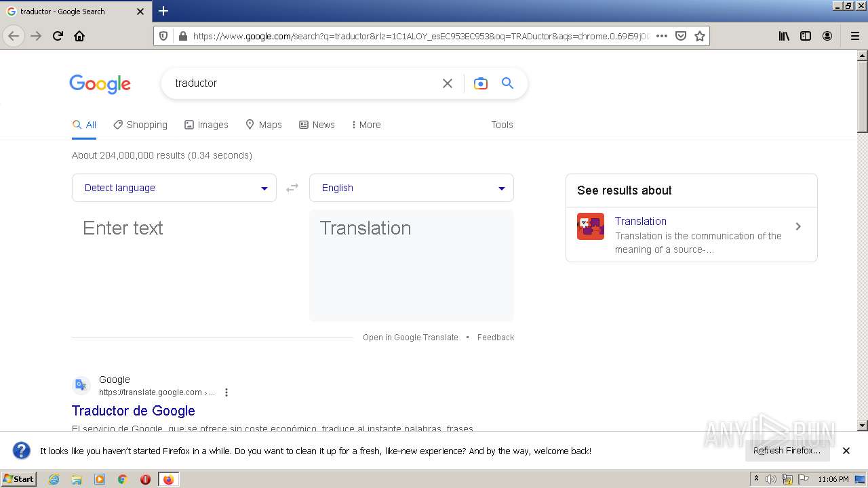This screenshot has width=868, height=488.
Task: Click the Translation thumbnail image
Action: (x=591, y=226)
